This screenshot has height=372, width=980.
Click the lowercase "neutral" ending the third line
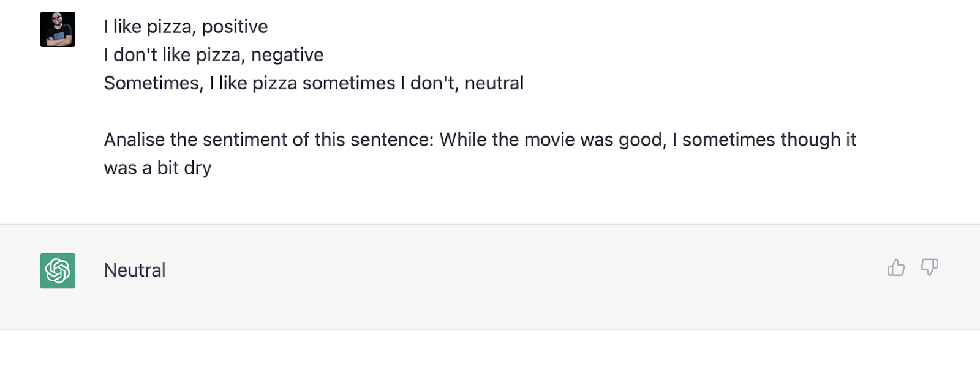494,83
